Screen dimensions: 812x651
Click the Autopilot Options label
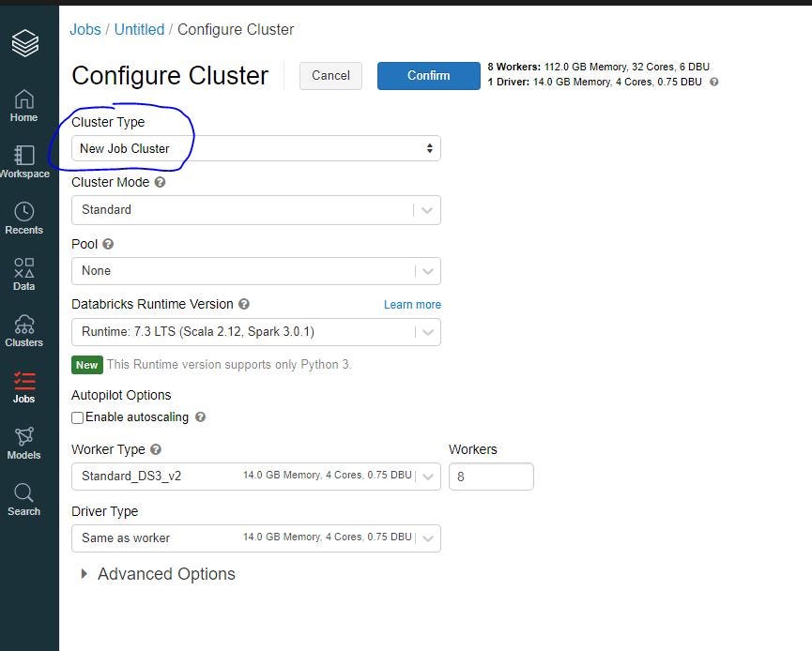pyautogui.click(x=121, y=395)
